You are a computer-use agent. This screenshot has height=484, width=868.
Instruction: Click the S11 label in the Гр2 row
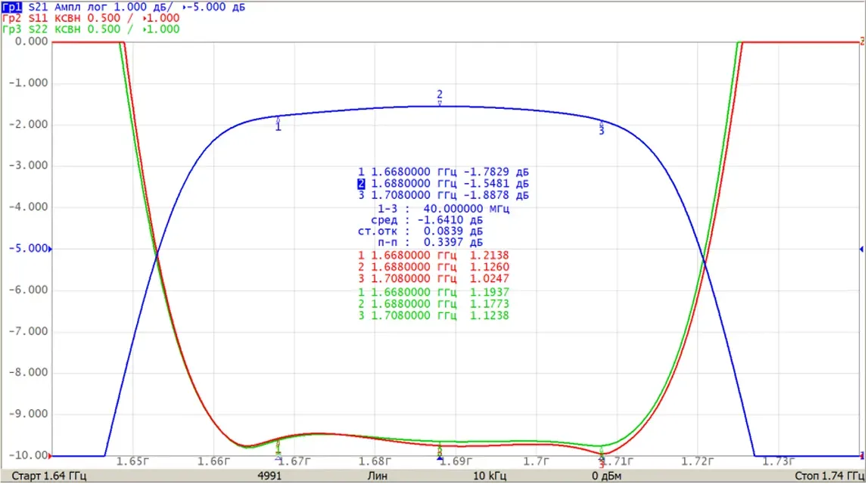[x=38, y=18]
